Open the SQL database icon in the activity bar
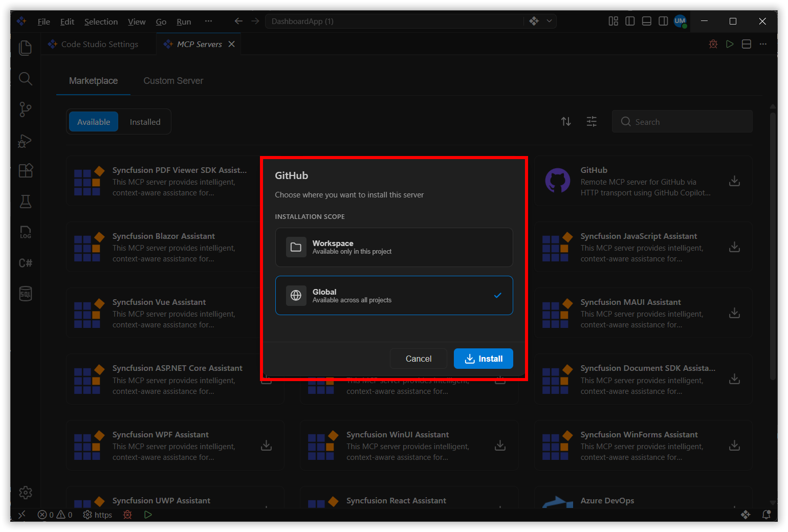 [x=25, y=294]
